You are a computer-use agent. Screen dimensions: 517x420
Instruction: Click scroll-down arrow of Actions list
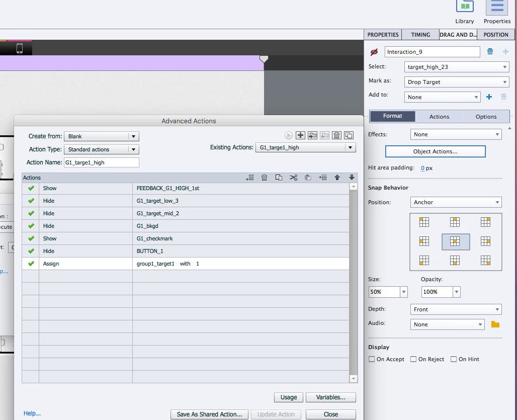[x=354, y=379]
